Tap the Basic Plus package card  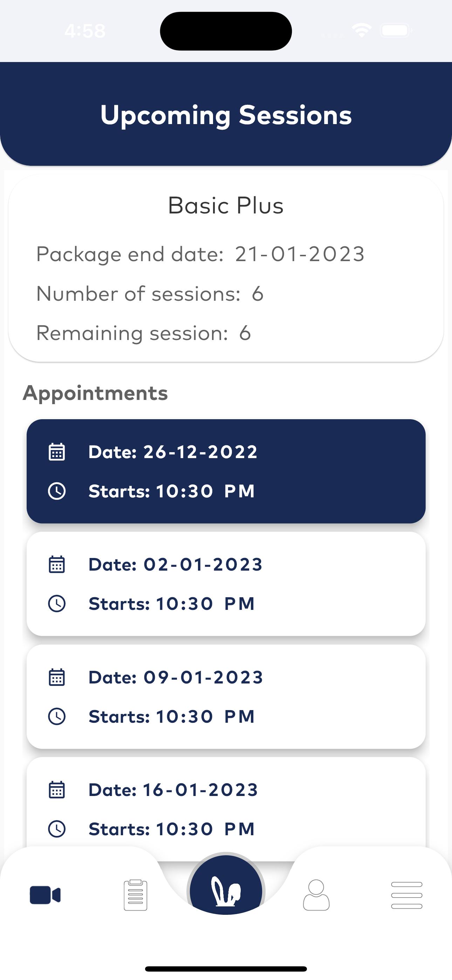click(226, 268)
